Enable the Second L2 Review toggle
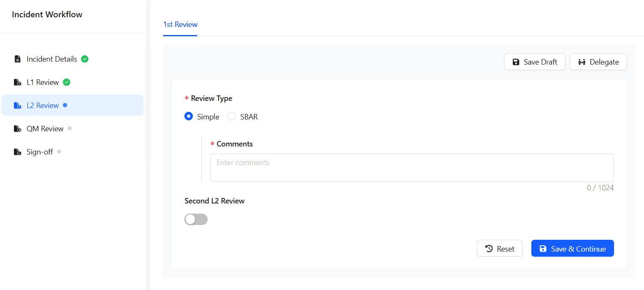The height and width of the screenshot is (290, 644). coord(196,219)
